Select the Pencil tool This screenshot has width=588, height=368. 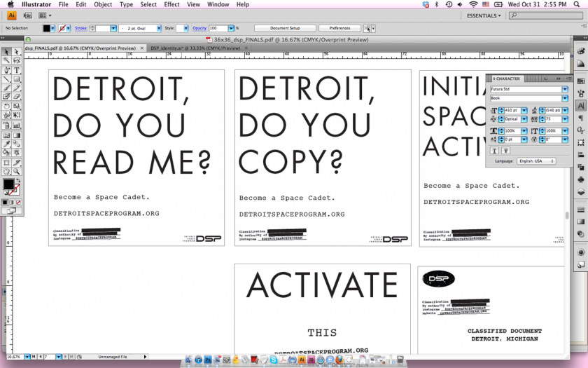(17, 88)
